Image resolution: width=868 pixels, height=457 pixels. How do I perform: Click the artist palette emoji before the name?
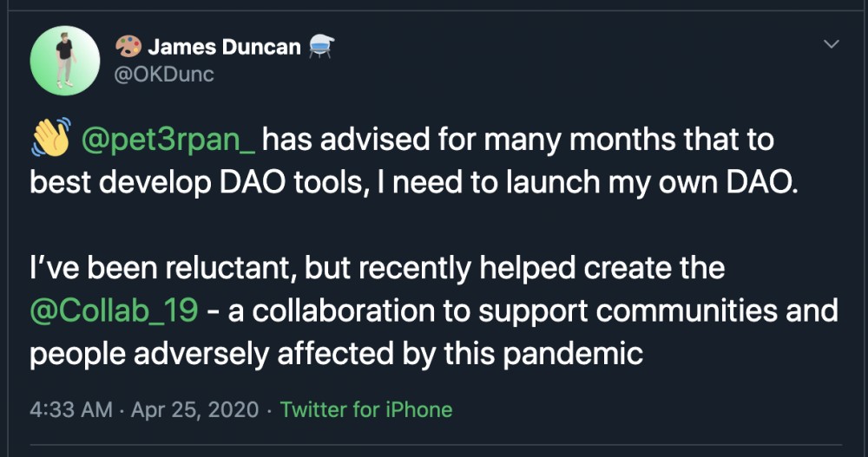(x=128, y=47)
